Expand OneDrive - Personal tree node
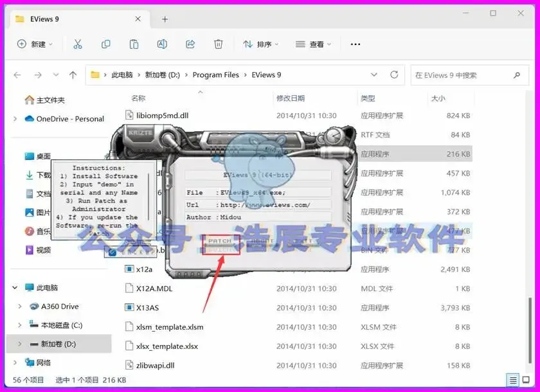 15,119
